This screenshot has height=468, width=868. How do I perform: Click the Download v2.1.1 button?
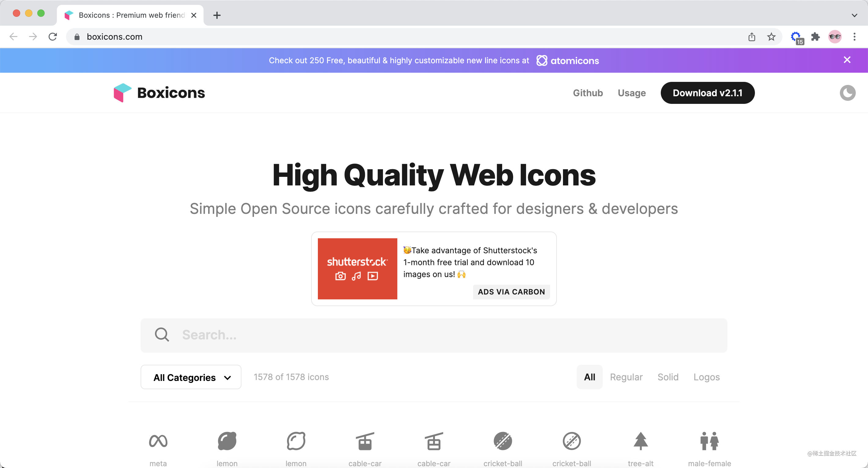pos(707,93)
